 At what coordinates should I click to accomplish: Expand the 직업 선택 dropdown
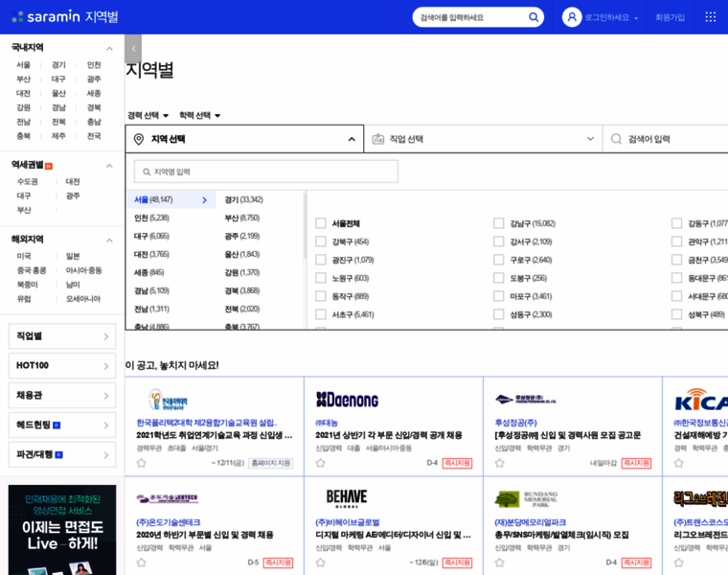483,139
